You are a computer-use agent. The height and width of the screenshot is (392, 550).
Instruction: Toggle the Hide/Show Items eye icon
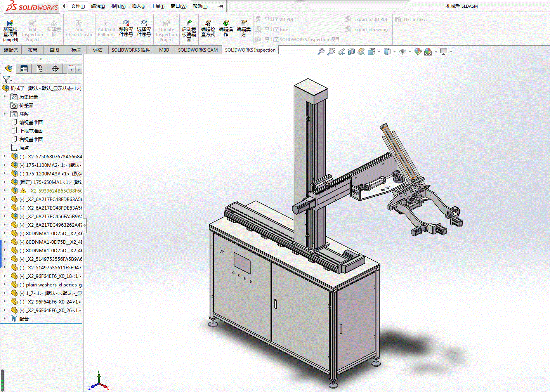click(x=403, y=52)
